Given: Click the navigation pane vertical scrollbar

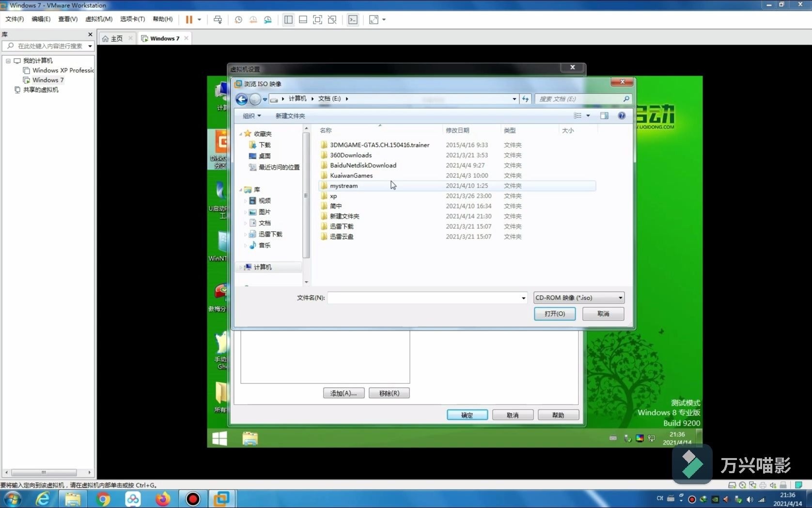Looking at the screenshot, I should pos(306,195).
